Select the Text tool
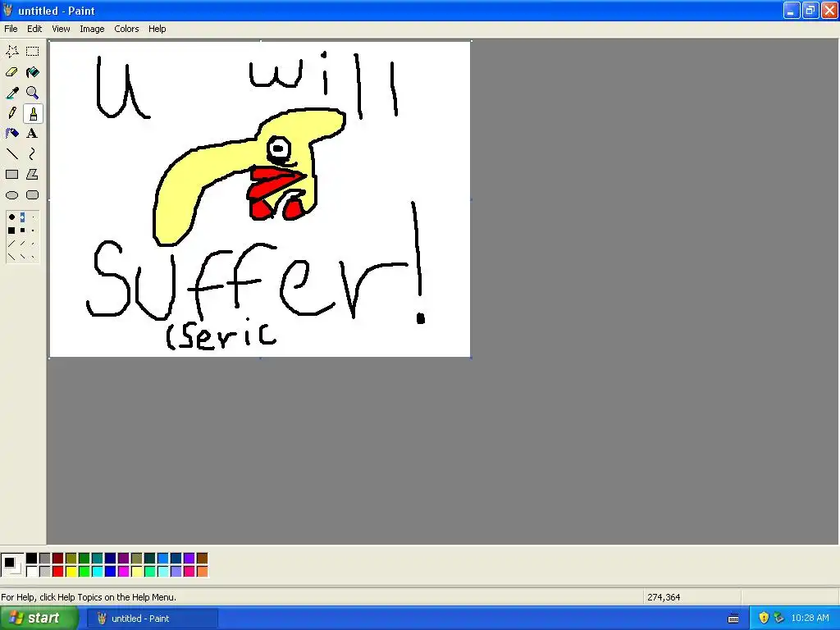The height and width of the screenshot is (630, 840). point(33,134)
